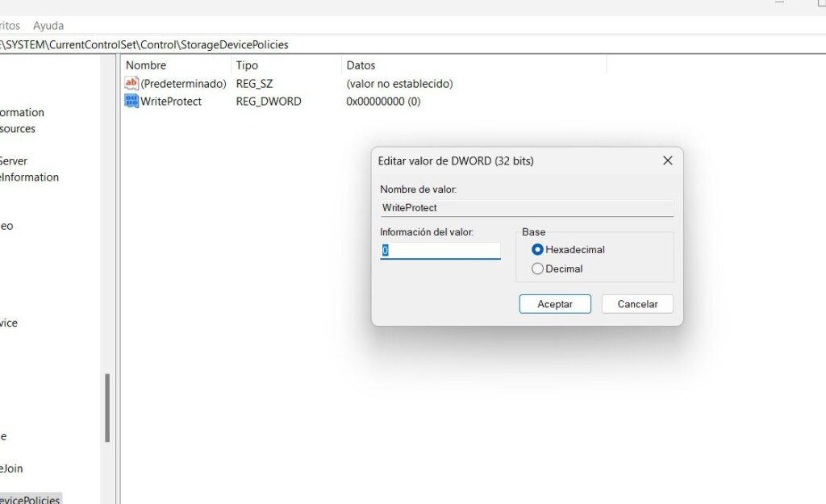Open the Ayuda menu
The image size is (826, 504).
pyautogui.click(x=48, y=25)
